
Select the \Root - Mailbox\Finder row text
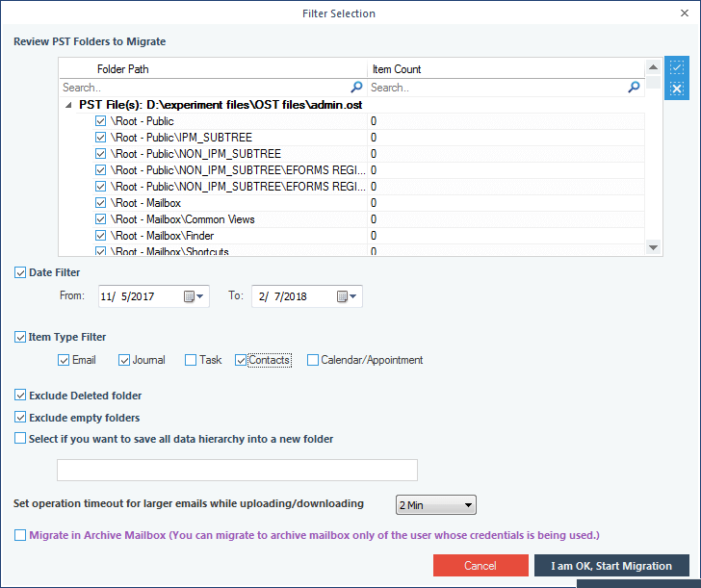pos(163,236)
